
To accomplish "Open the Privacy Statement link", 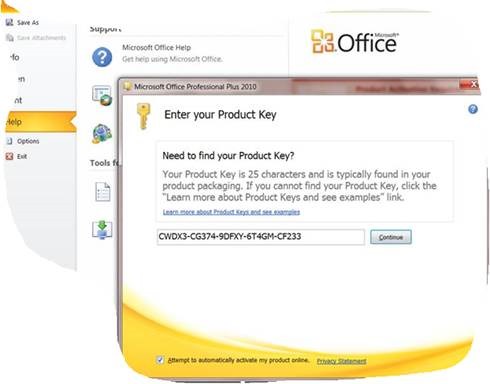I will pyautogui.click(x=341, y=361).
